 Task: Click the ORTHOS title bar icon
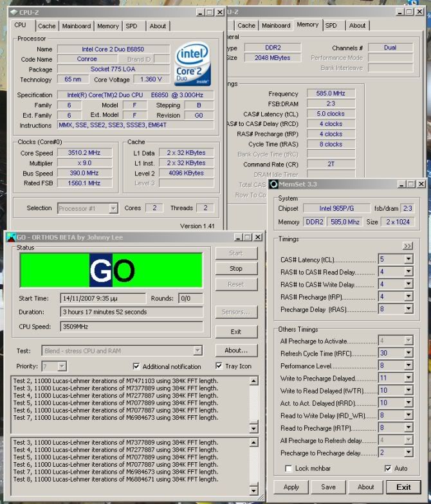[x=12, y=237]
